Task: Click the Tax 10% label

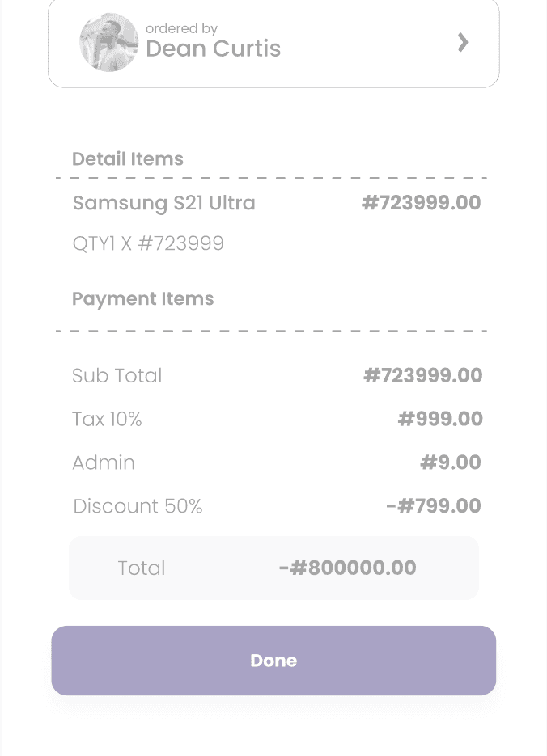Action: pos(107,420)
